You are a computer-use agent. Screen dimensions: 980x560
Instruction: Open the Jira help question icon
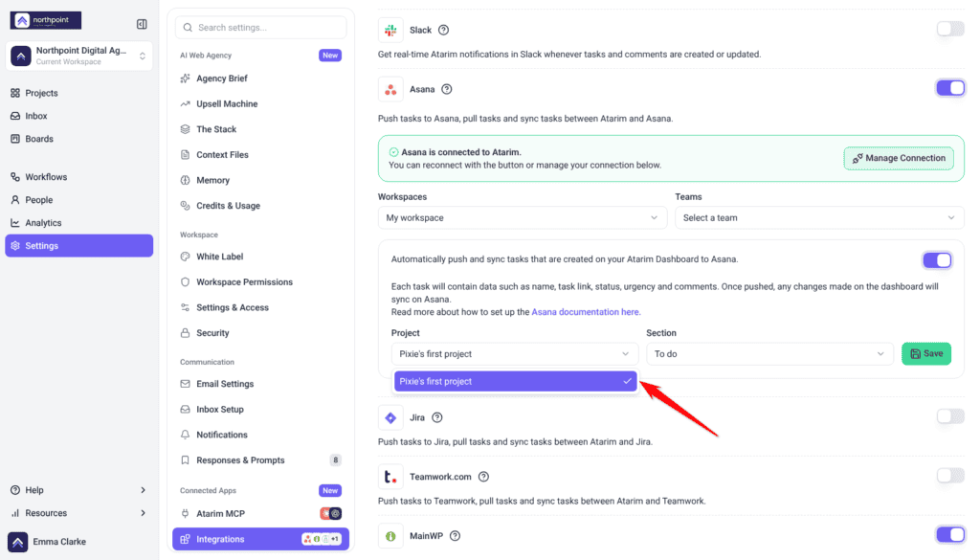coord(436,417)
